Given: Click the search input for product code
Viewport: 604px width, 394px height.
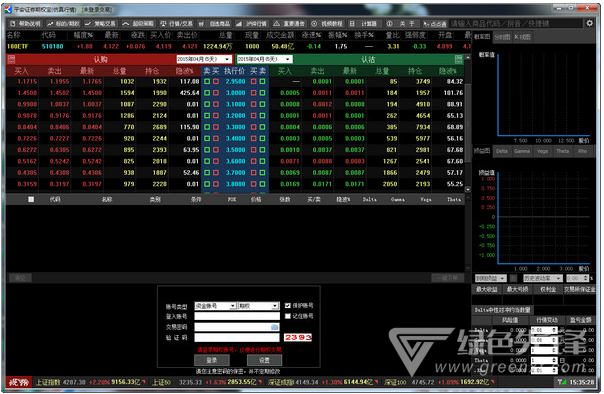Looking at the screenshot, I should pyautogui.click(x=515, y=23).
